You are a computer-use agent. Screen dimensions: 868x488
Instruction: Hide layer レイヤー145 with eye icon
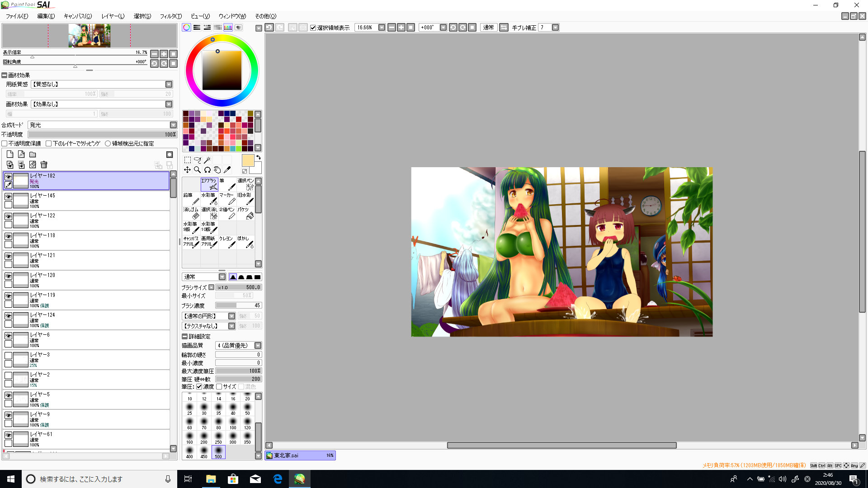pos(8,197)
